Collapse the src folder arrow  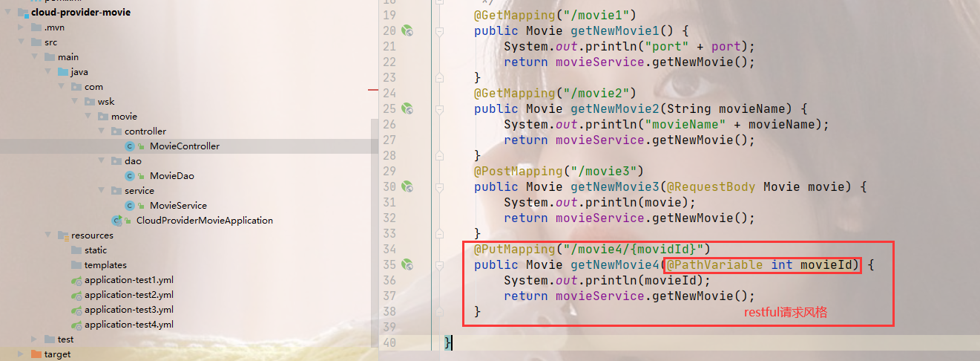(x=23, y=42)
